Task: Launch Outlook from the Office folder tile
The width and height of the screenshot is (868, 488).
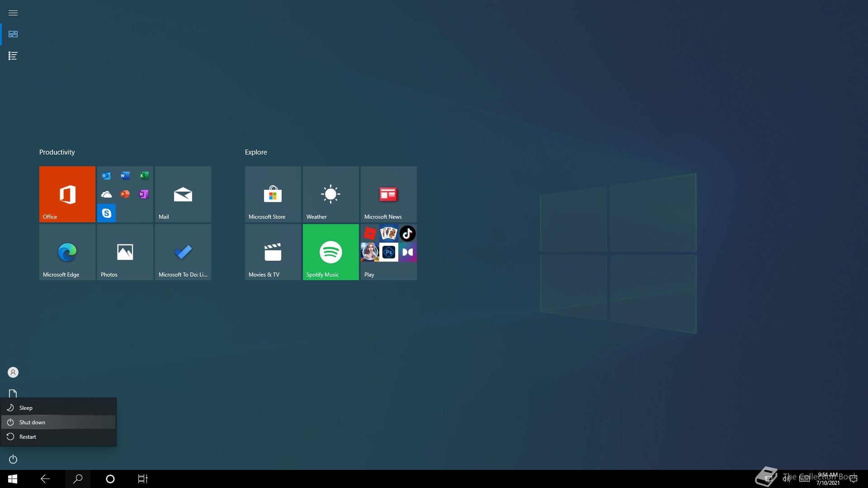Action: coord(106,176)
